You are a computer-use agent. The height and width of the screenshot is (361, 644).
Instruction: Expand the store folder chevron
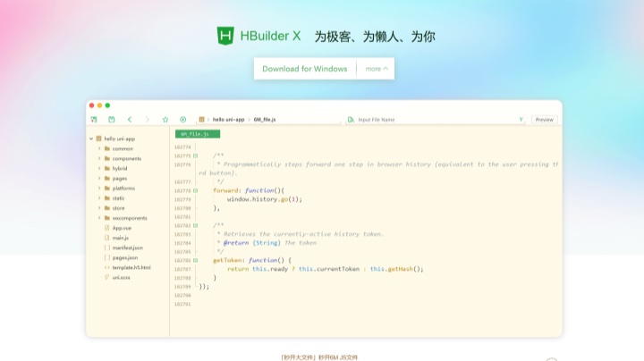click(x=99, y=208)
